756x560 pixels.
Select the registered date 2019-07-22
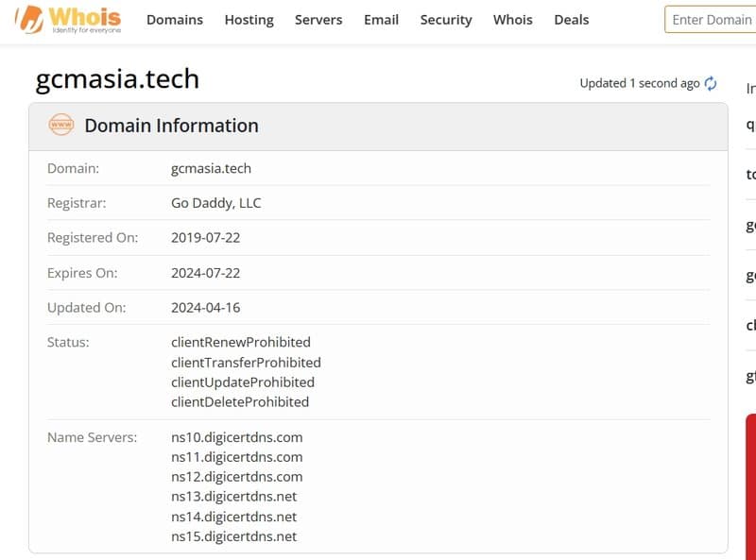pyautogui.click(x=205, y=238)
